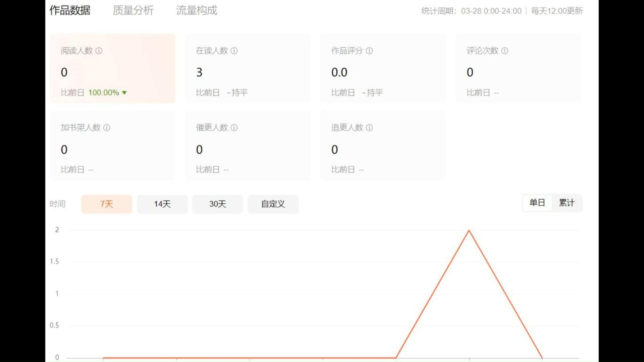This screenshot has height=362, width=644.
Task: Select the 作品评分 metric card
Action: point(383,68)
